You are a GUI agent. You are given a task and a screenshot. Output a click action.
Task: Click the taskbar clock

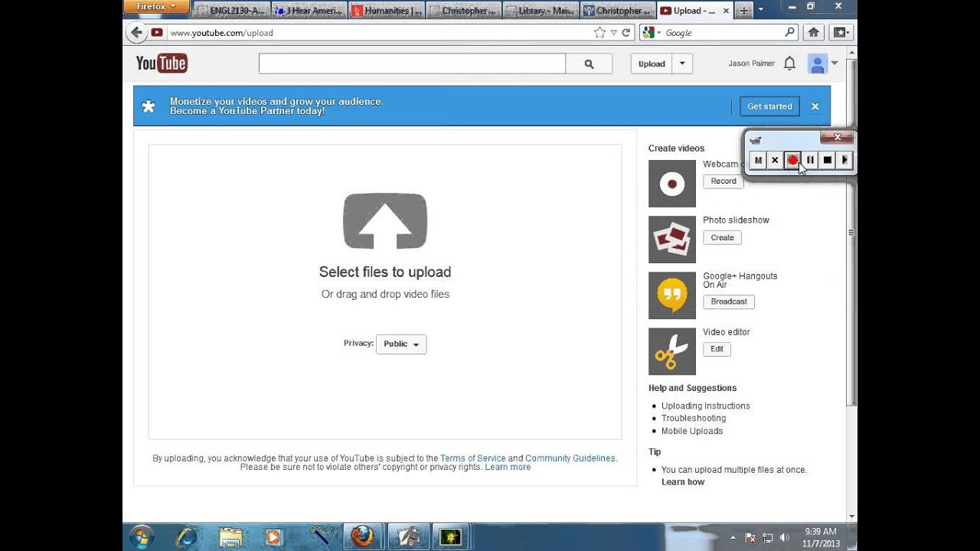pos(821,537)
